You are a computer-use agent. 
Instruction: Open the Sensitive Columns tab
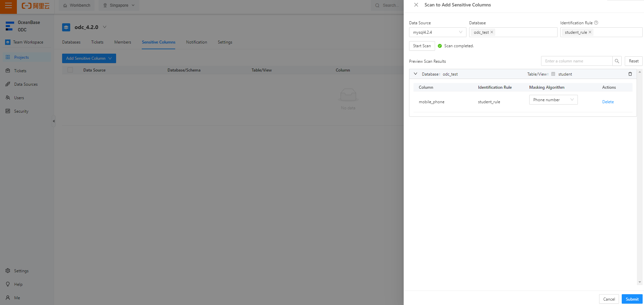(x=159, y=42)
